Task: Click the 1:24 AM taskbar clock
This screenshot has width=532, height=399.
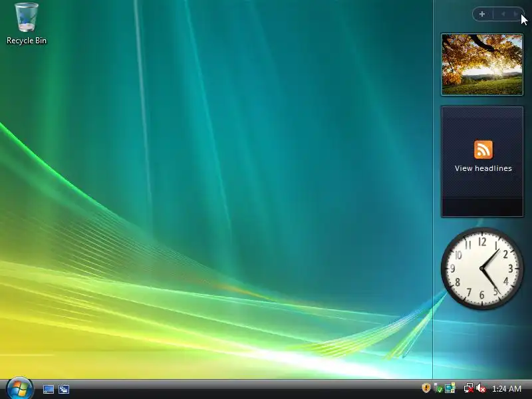Action: [x=507, y=389]
